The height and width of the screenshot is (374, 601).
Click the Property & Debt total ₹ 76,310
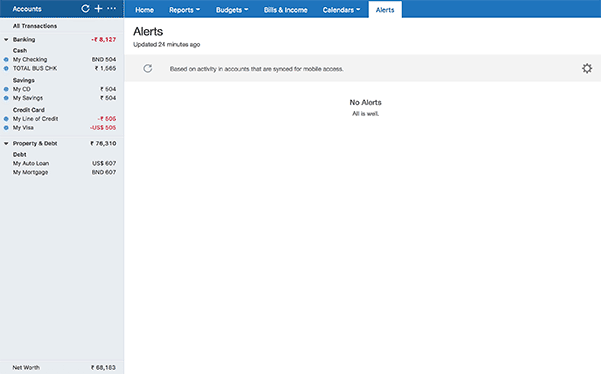pos(103,143)
